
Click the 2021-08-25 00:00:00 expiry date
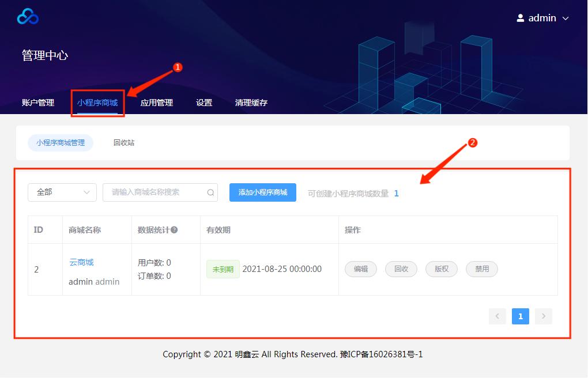tap(282, 269)
